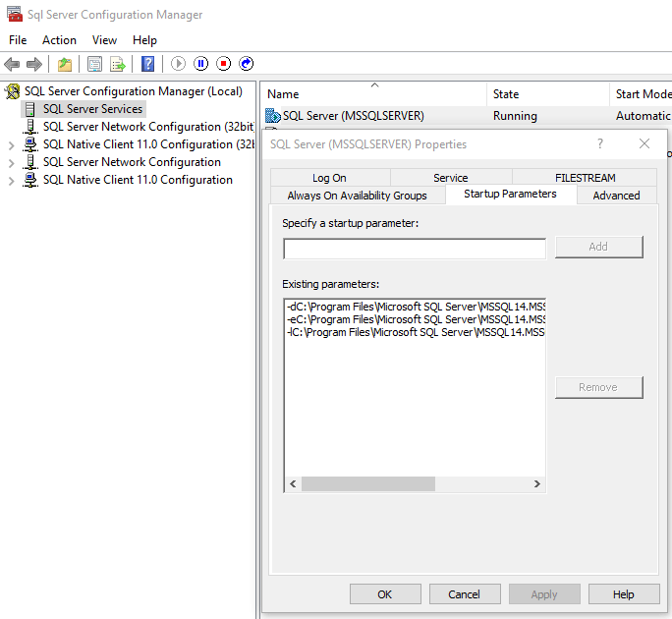Click the Export List toolbar icon

click(118, 64)
